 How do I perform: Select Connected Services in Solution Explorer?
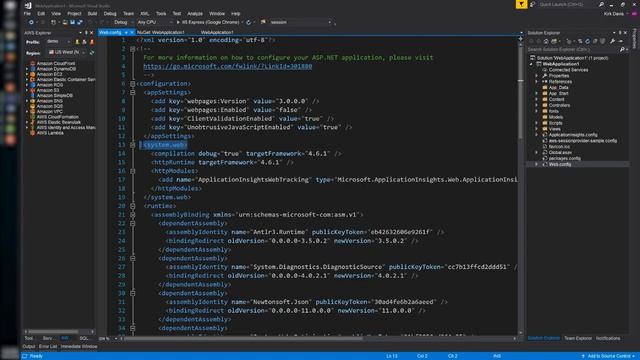(568, 70)
